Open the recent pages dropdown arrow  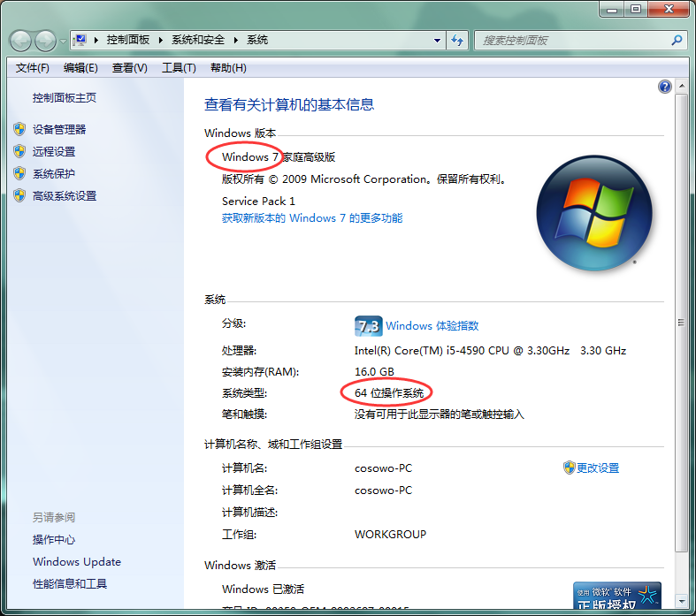[63, 42]
